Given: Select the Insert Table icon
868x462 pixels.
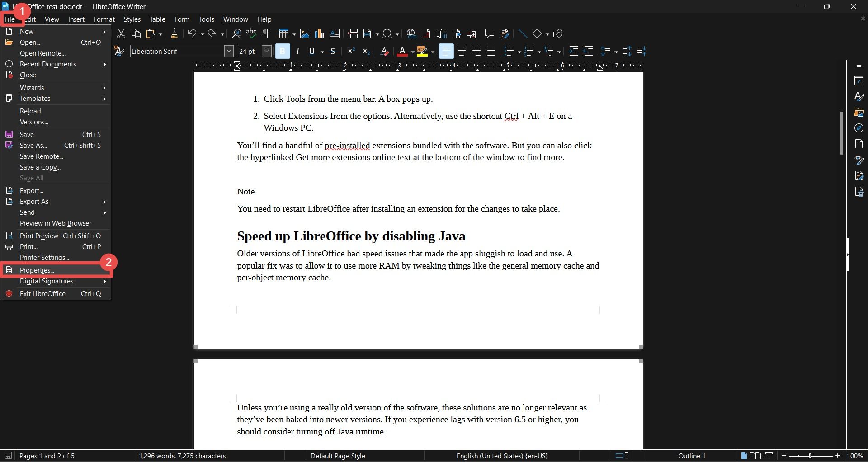Looking at the screenshot, I should (285, 33).
